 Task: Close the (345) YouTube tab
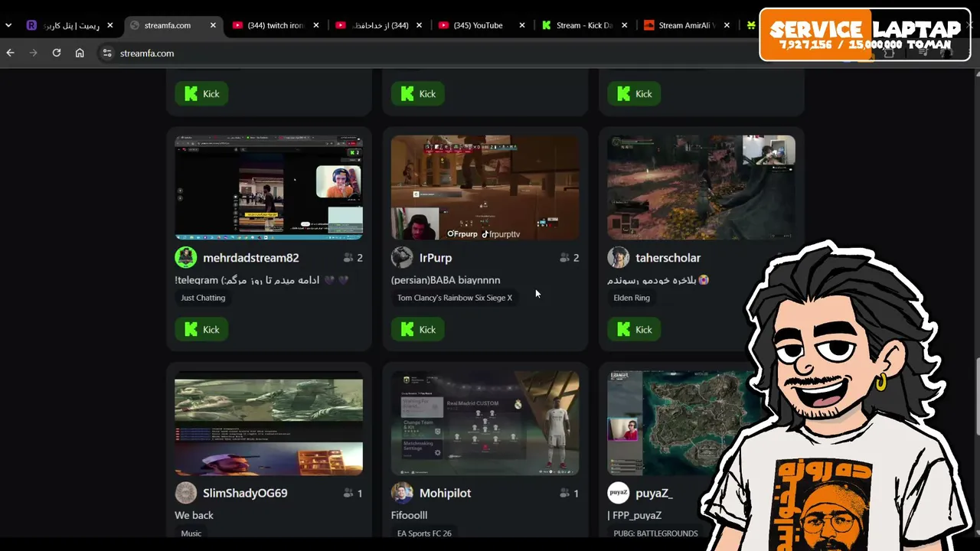(522, 25)
